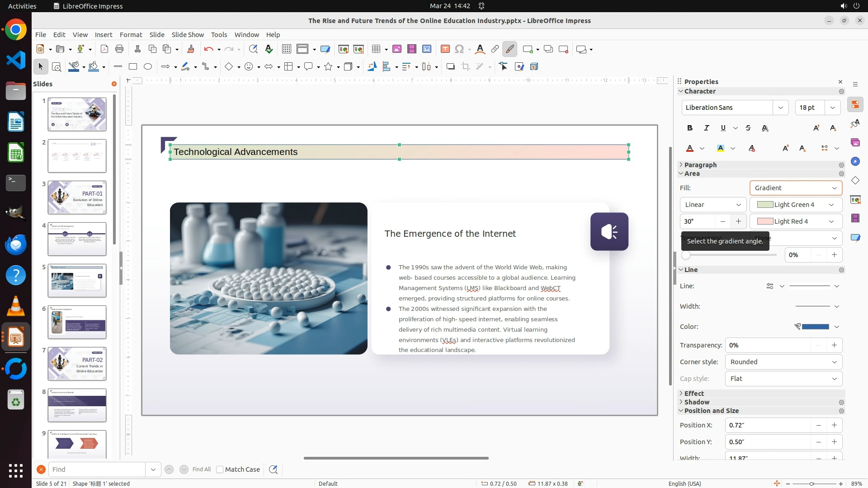Click Insert Text Box icon
Screen dimensions: 868x488
tap(445, 49)
